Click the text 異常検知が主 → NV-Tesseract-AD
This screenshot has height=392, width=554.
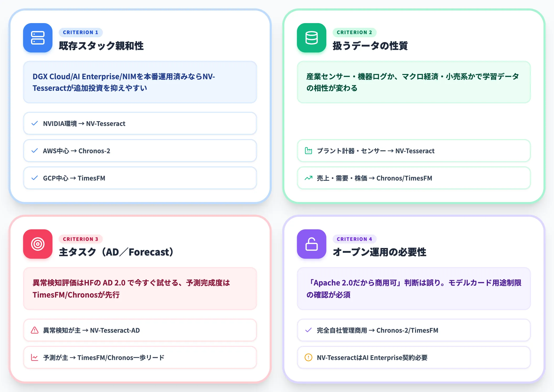click(91, 330)
